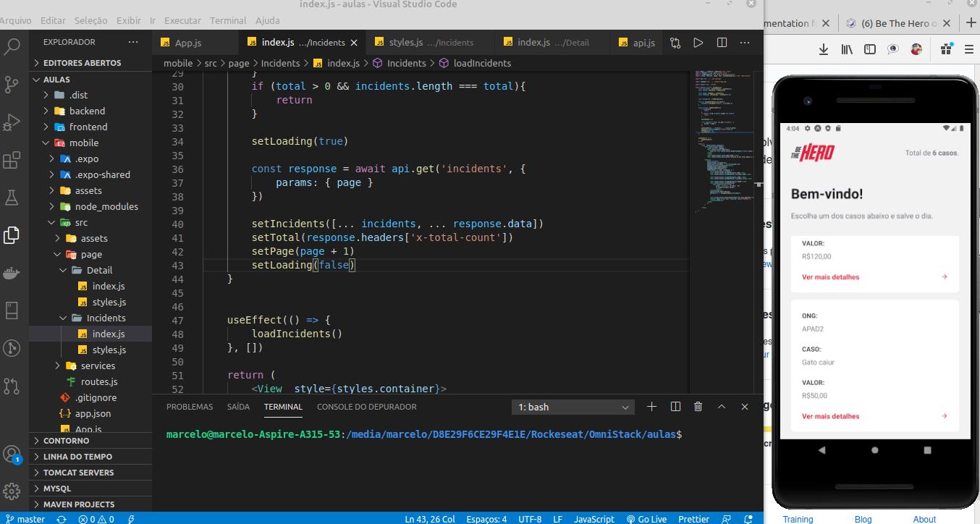Image resolution: width=980 pixels, height=524 pixels.
Task: Open the Manage gear in activity bar
Action: [x=12, y=491]
